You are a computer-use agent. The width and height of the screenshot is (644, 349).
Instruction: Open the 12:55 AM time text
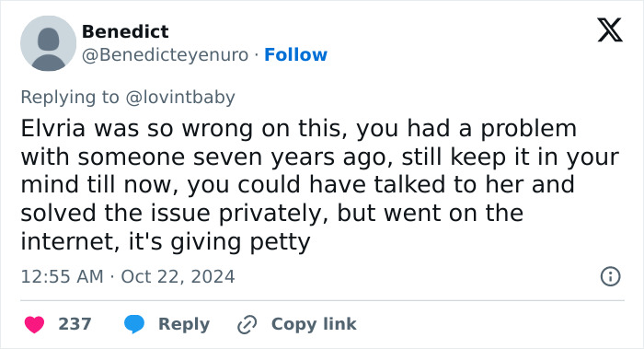coord(62,276)
